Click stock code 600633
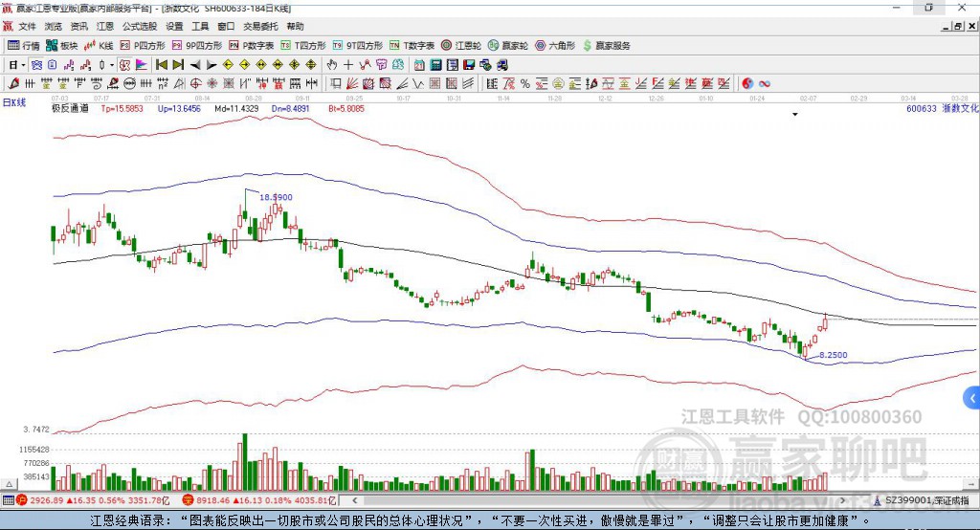 [922, 108]
